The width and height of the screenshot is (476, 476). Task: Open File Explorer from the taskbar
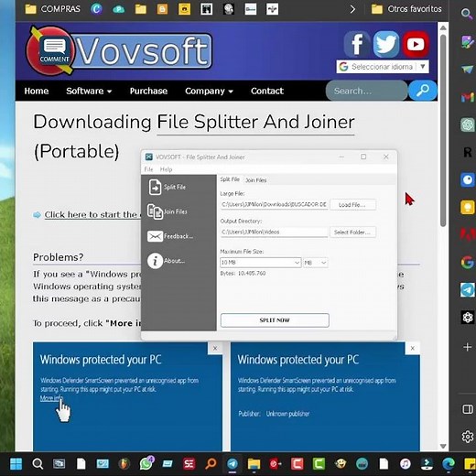(x=254, y=464)
